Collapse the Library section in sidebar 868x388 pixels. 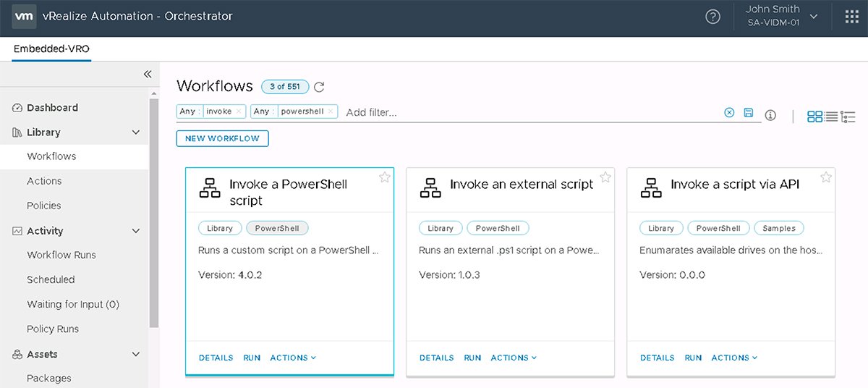click(x=135, y=132)
